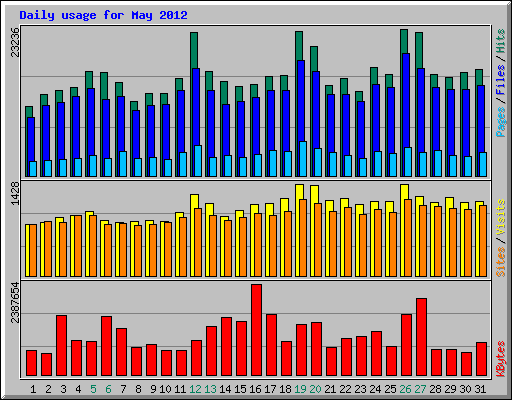Select green weekend day 19 label
The image size is (512, 400).
[x=300, y=389]
